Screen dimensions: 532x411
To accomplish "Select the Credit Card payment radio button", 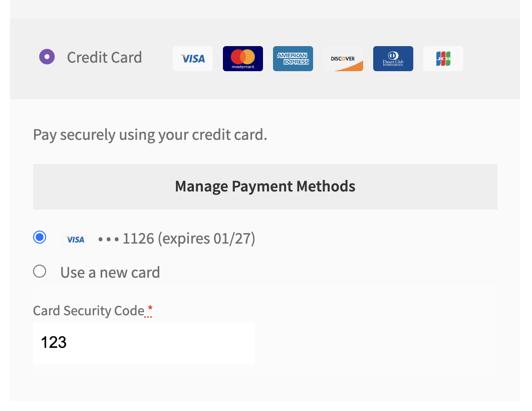I will pyautogui.click(x=47, y=57).
